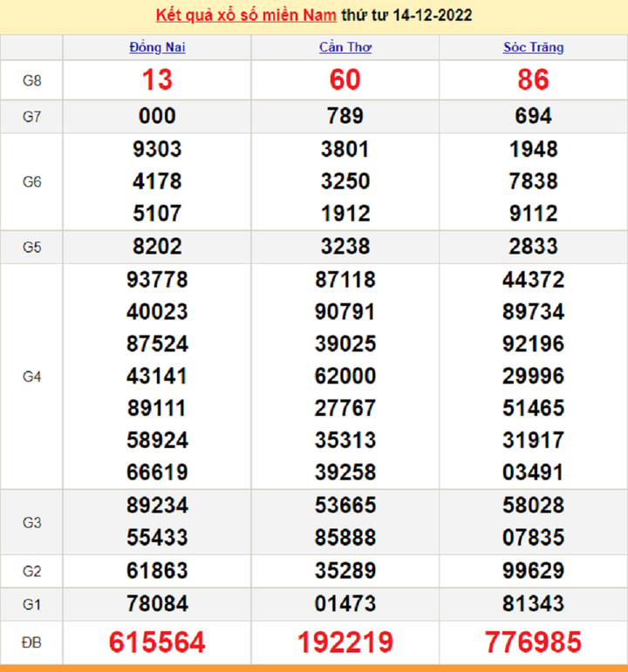
Task: Select the G3 number 85888
Action: pyautogui.click(x=345, y=539)
